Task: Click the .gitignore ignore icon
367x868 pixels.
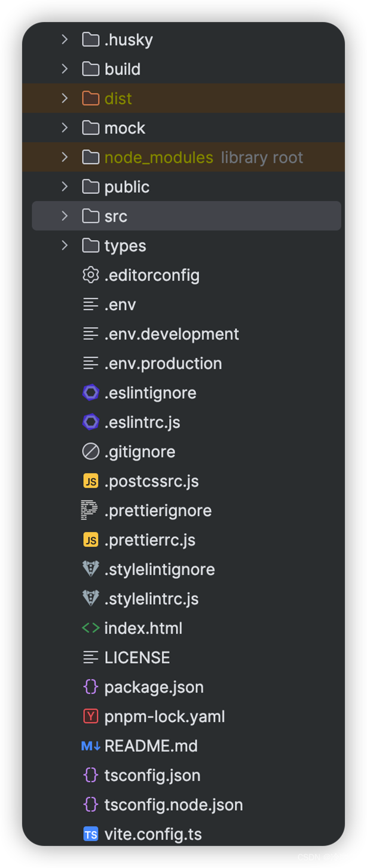Action: 91,451
